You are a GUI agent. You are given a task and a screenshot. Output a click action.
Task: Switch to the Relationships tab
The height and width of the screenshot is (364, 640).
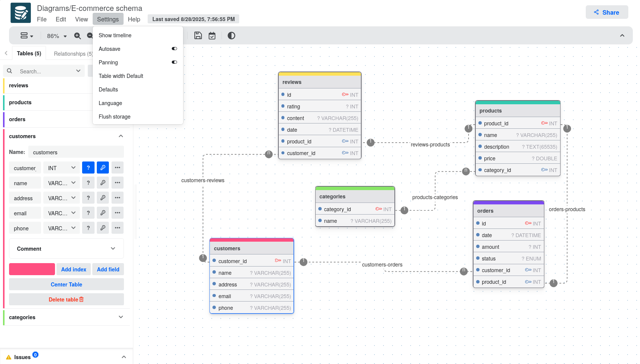(73, 54)
